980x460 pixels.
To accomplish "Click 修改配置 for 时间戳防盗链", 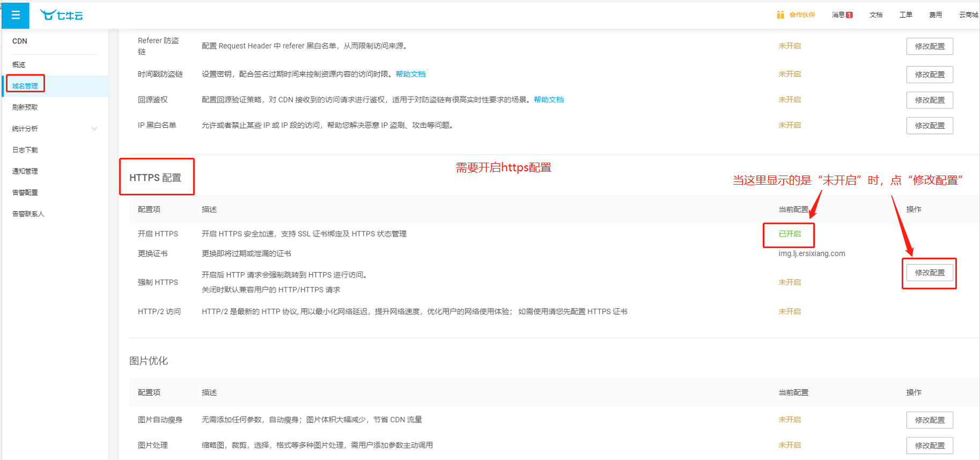I will (930, 75).
